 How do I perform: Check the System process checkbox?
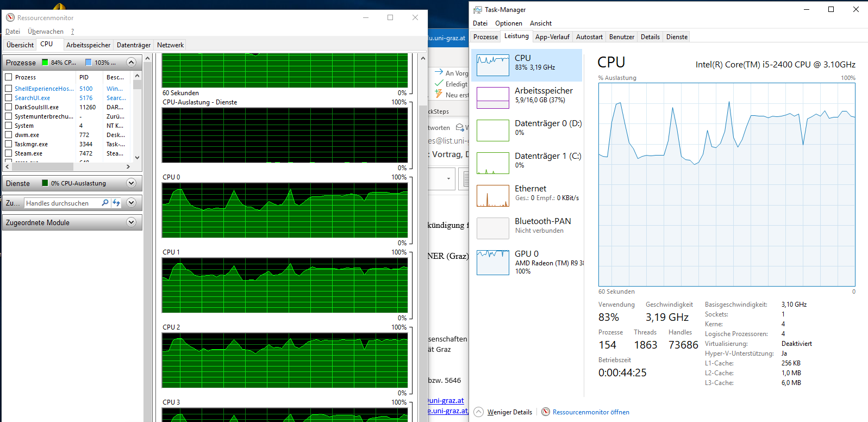click(x=8, y=126)
